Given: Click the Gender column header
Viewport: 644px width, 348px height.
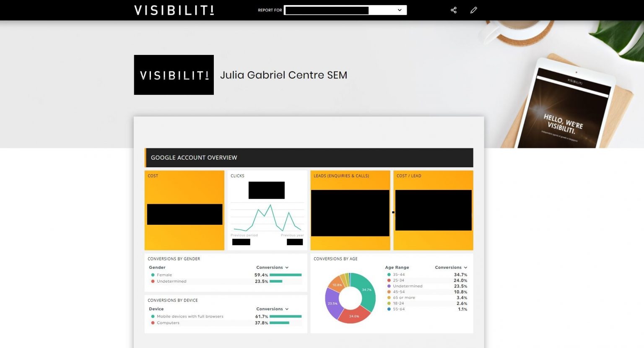Looking at the screenshot, I should 157,267.
